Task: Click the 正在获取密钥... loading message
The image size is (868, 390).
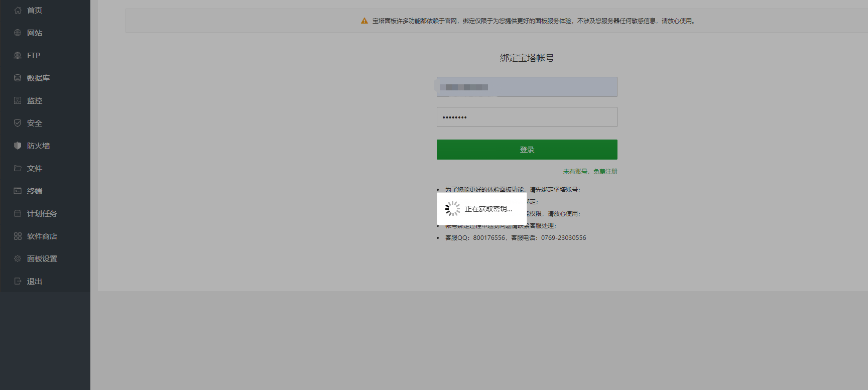Action: click(x=488, y=209)
